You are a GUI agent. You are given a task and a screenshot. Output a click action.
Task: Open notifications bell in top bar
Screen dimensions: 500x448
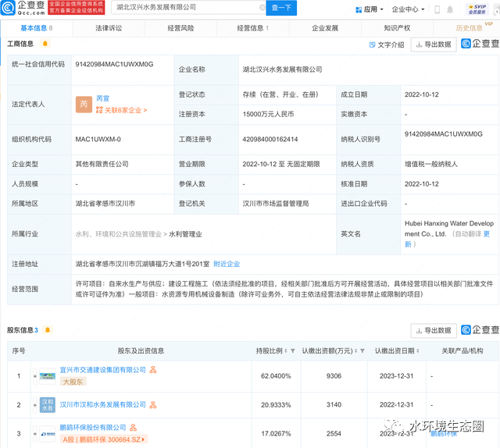[x=450, y=9]
